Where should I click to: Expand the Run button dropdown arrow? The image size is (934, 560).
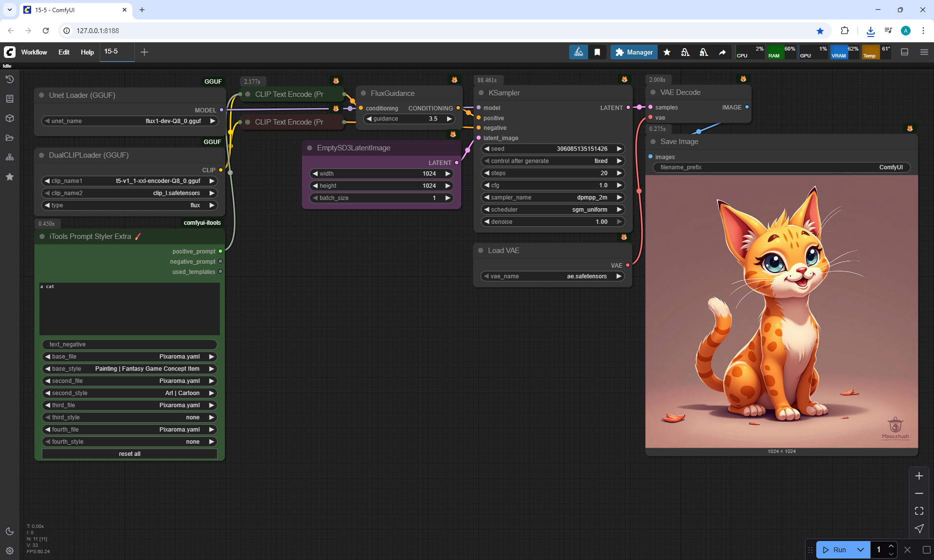(x=861, y=550)
